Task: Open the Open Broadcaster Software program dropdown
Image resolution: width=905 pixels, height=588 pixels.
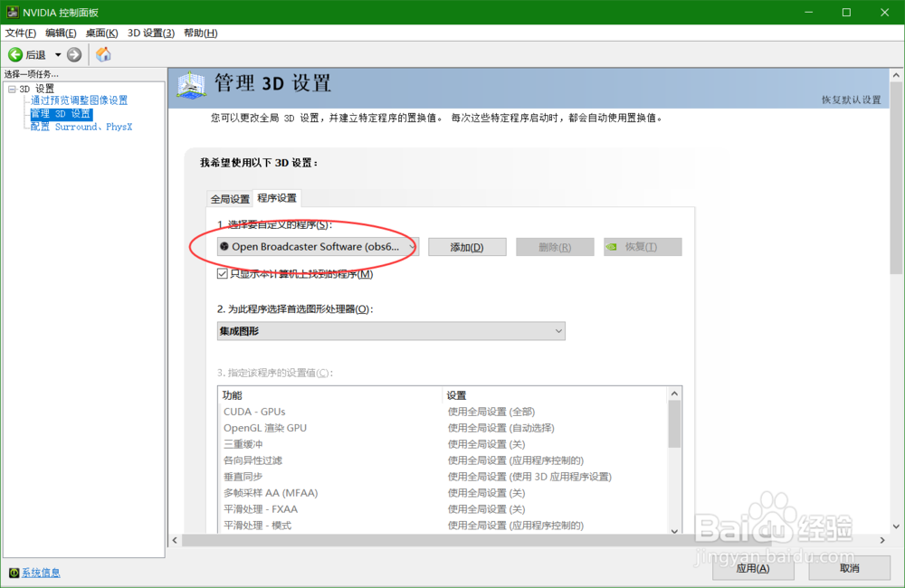Action: [412, 246]
